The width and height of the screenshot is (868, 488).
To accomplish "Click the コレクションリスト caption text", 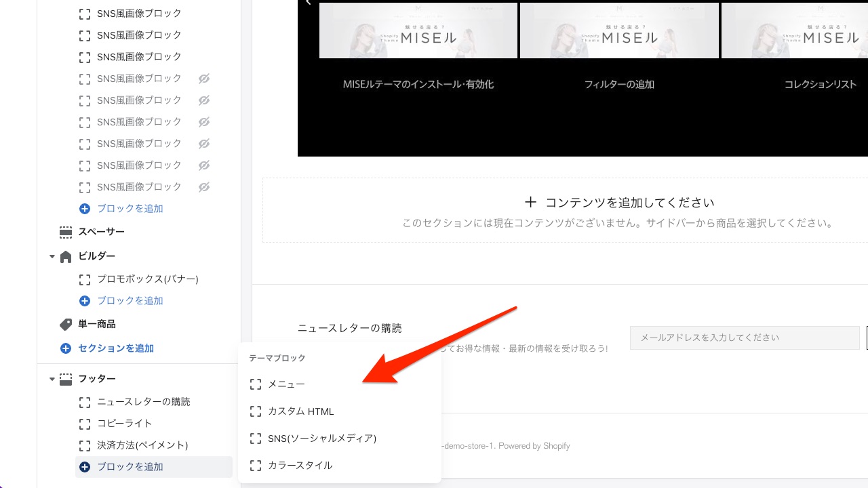I will [821, 85].
